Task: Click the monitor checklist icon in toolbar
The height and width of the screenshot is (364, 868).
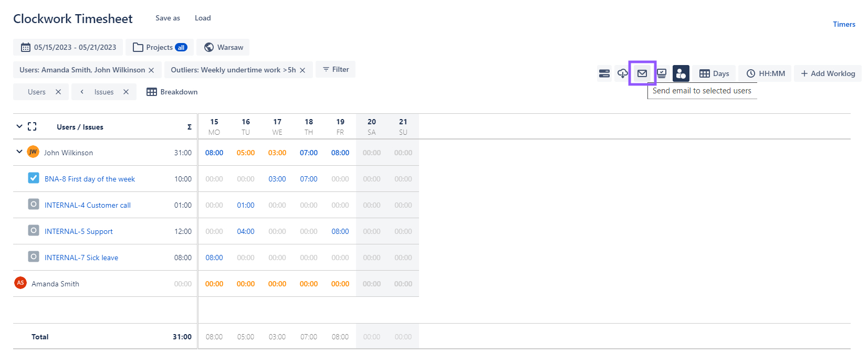Action: (x=662, y=73)
